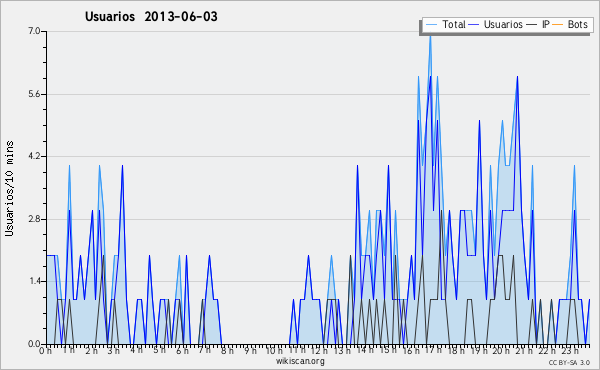
Task: Click the y-axis value 2.8
Action: point(34,219)
